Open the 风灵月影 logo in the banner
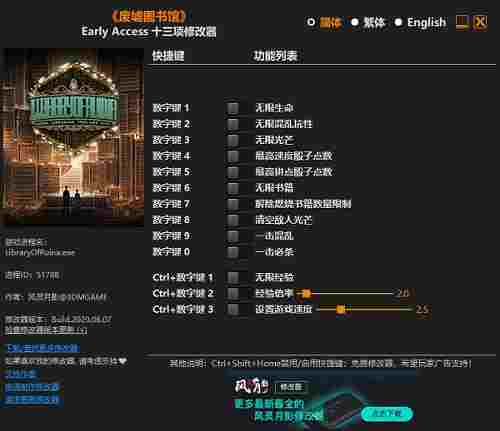500x431 pixels. 252,387
